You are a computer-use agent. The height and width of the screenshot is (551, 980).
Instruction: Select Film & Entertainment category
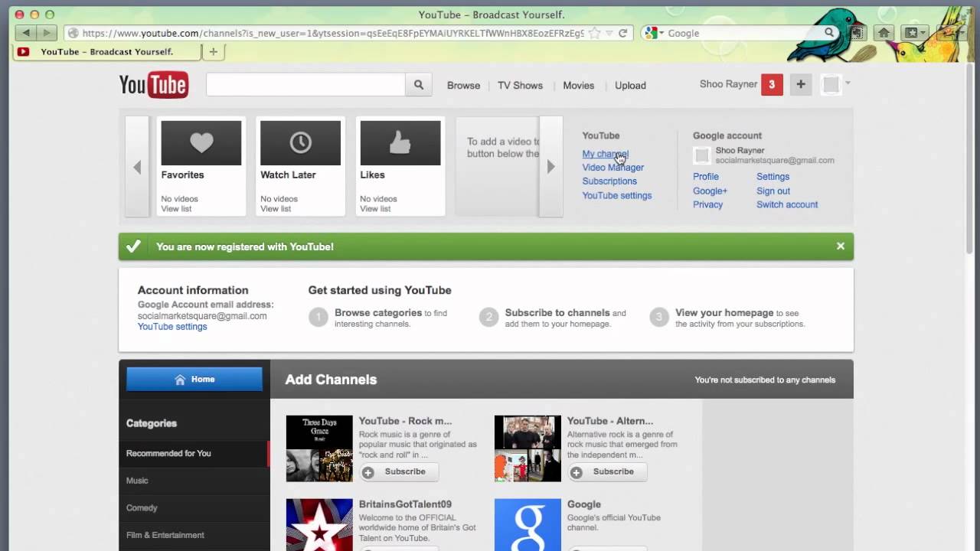click(194, 535)
